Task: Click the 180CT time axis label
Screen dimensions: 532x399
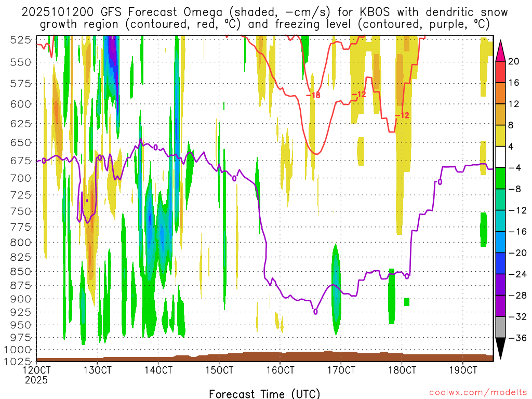Action: point(402,370)
